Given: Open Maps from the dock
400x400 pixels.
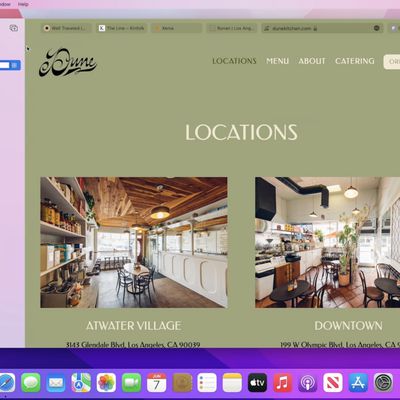Looking at the screenshot, I should pos(81,382).
